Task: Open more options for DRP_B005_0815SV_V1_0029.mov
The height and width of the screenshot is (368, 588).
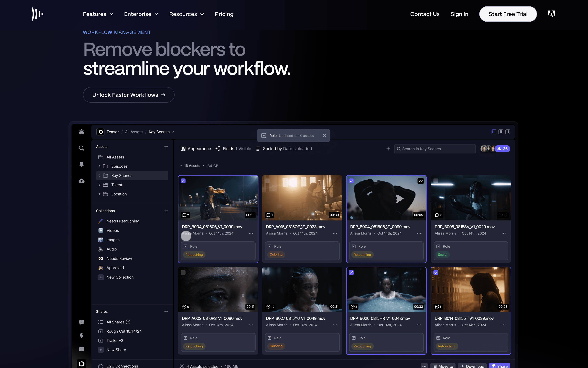Action: [x=503, y=233]
